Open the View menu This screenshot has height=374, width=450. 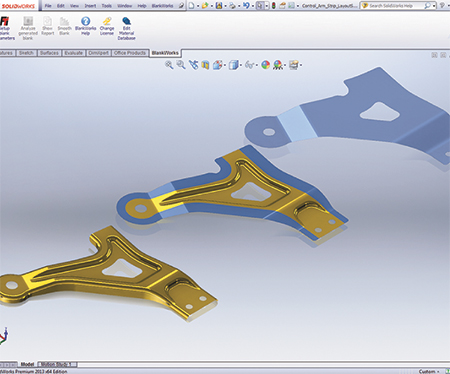[74, 6]
